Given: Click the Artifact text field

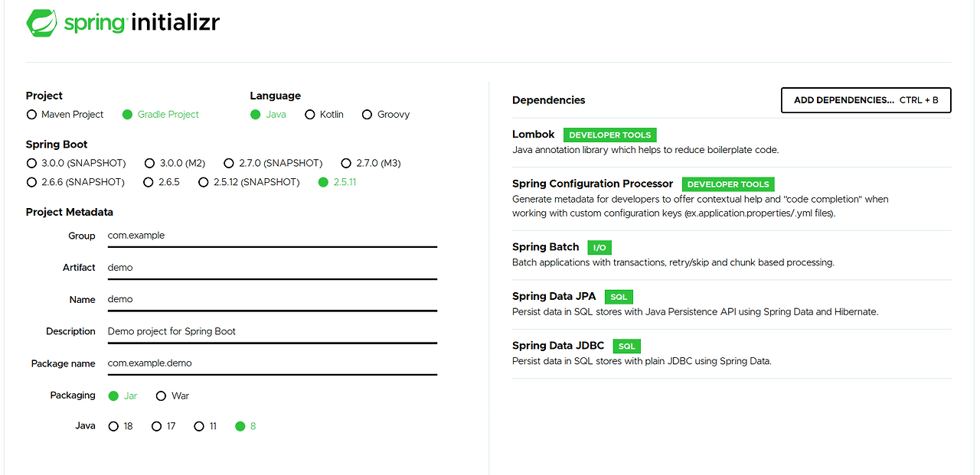Looking at the screenshot, I should coord(272,268).
